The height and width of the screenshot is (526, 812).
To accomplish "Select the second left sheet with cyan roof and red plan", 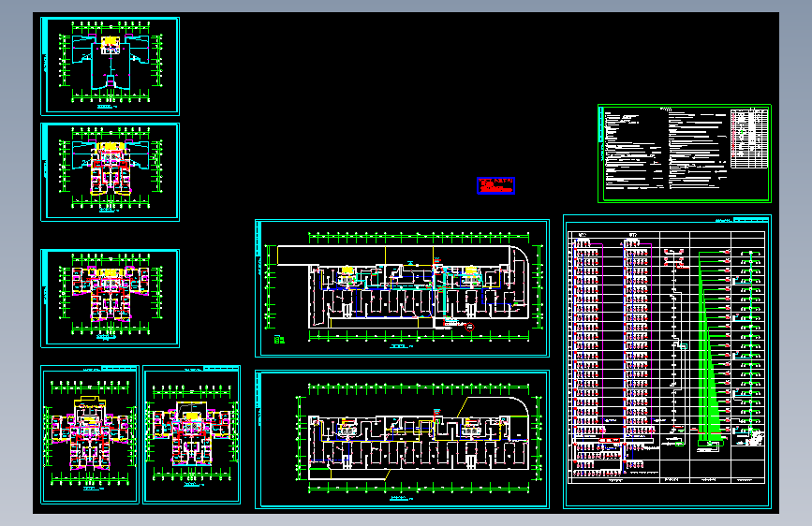I will point(110,172).
